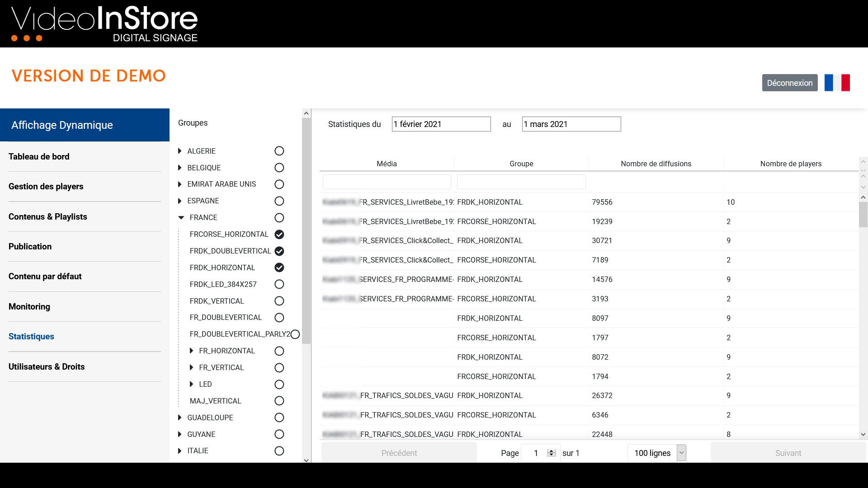Increment the page number stepper arrows
Screen dimensions: 868x488
[x=551, y=450]
